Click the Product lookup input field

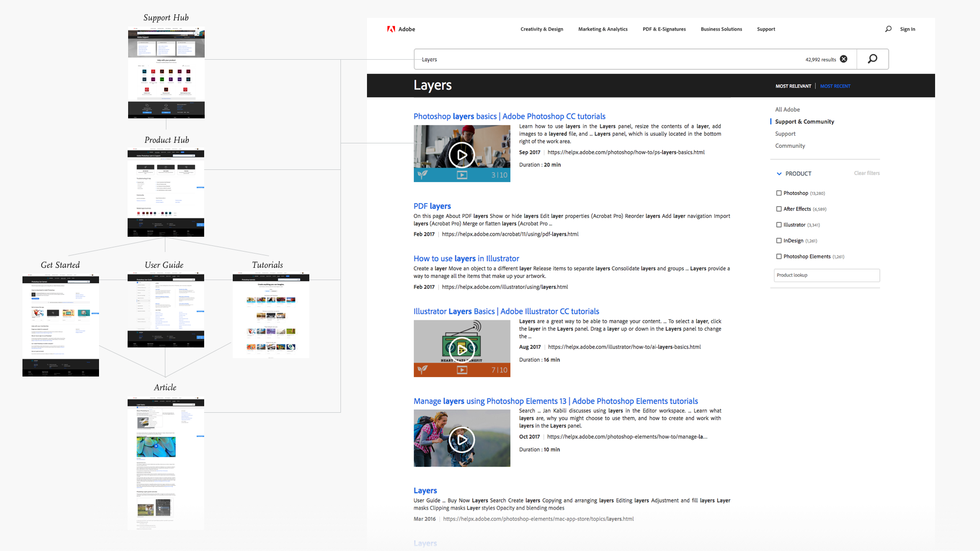(x=826, y=274)
